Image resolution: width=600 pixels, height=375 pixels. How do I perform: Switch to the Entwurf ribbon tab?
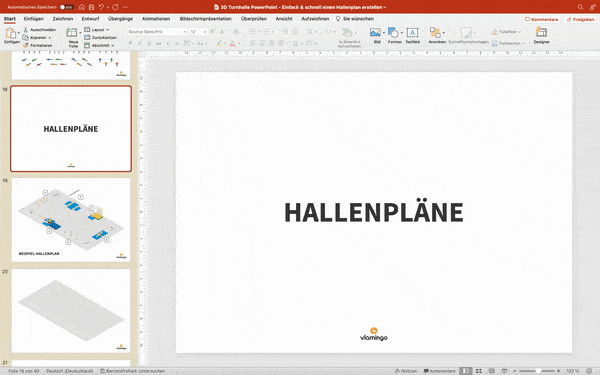click(x=90, y=18)
